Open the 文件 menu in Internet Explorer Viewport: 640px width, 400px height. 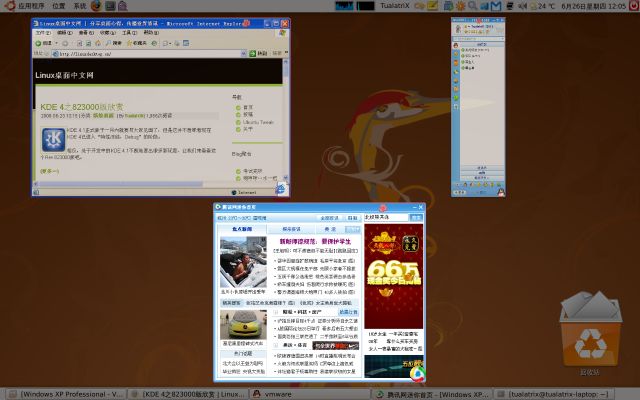(43, 33)
